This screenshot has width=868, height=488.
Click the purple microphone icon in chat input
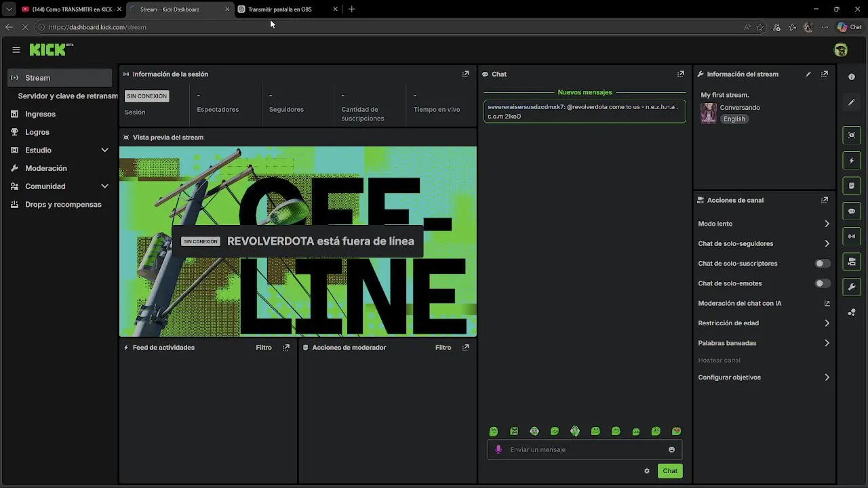(499, 449)
